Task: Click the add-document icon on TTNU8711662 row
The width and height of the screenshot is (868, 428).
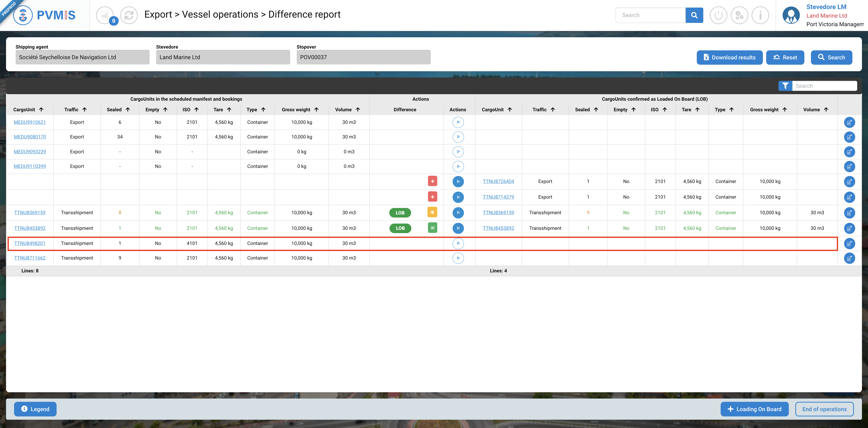Action: tap(849, 258)
